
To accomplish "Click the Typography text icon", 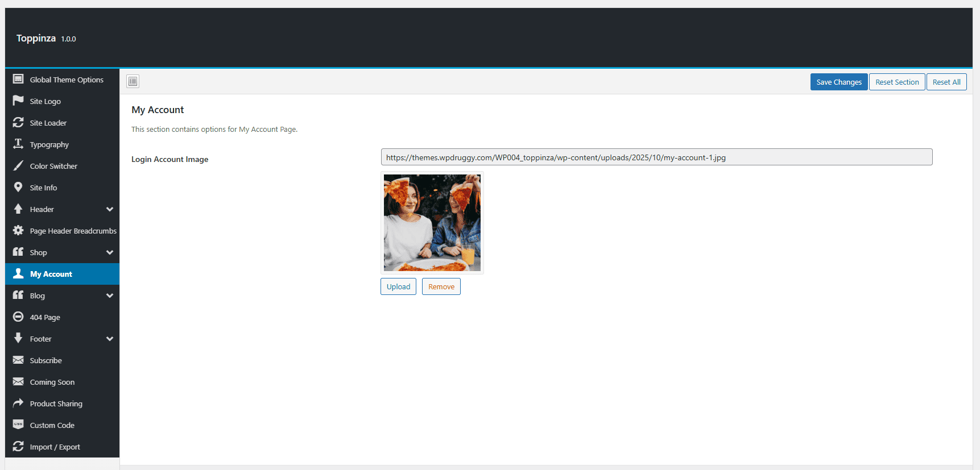I will (18, 144).
